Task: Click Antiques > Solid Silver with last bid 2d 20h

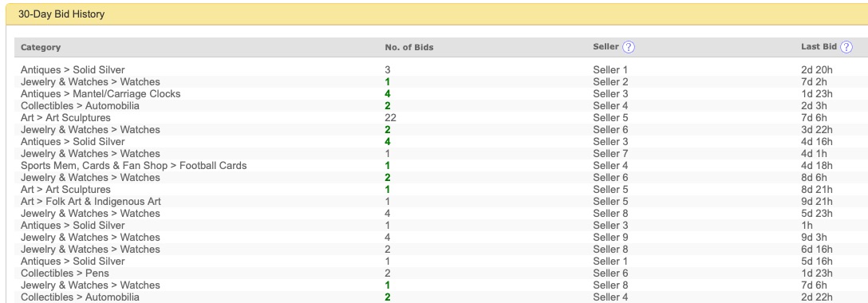Action: (73, 70)
